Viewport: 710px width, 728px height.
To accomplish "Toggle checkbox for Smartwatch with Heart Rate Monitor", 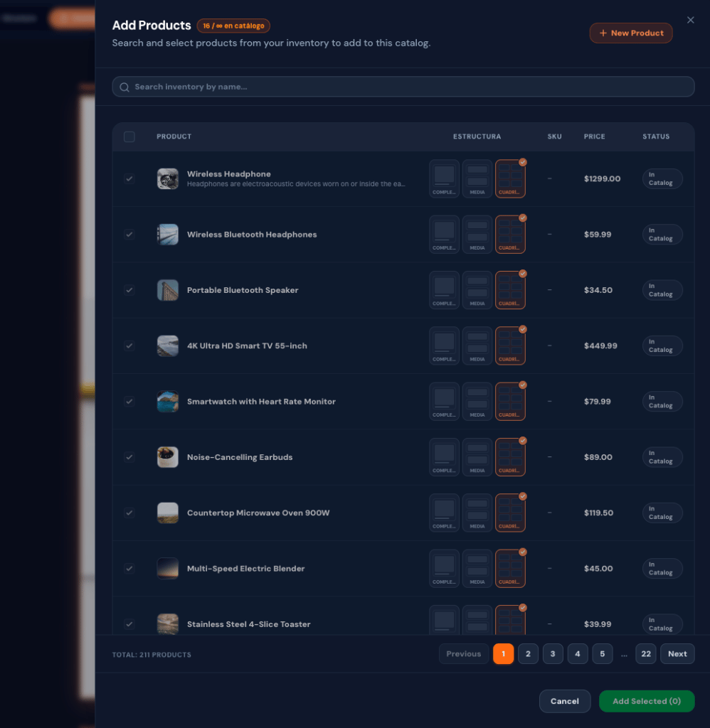I will [129, 402].
